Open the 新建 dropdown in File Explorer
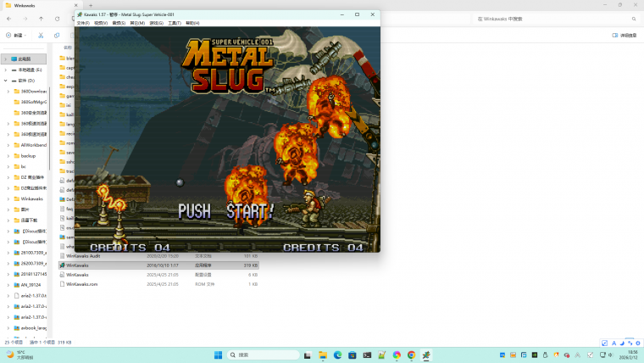 [x=16, y=36]
